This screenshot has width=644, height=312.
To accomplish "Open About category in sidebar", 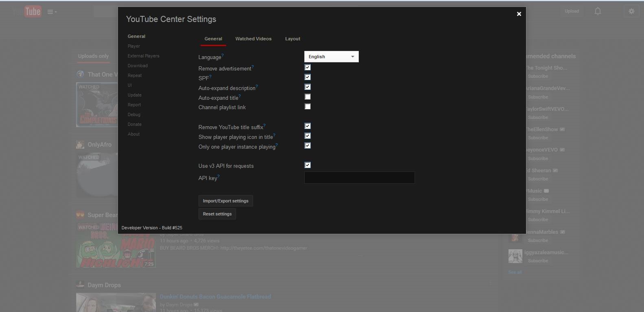I will click(133, 134).
